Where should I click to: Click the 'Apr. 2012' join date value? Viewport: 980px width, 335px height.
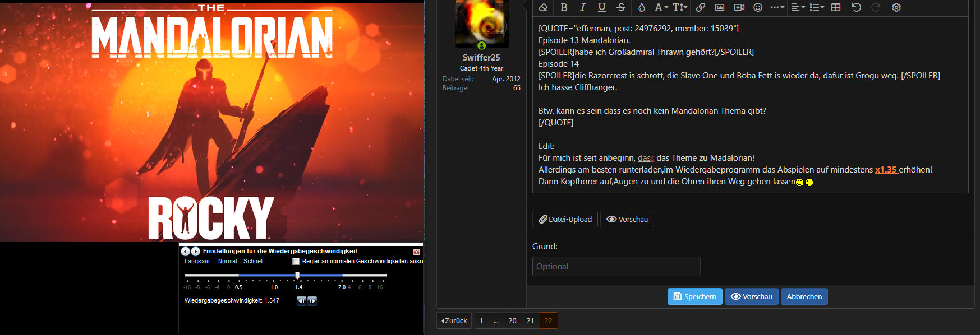[506, 79]
